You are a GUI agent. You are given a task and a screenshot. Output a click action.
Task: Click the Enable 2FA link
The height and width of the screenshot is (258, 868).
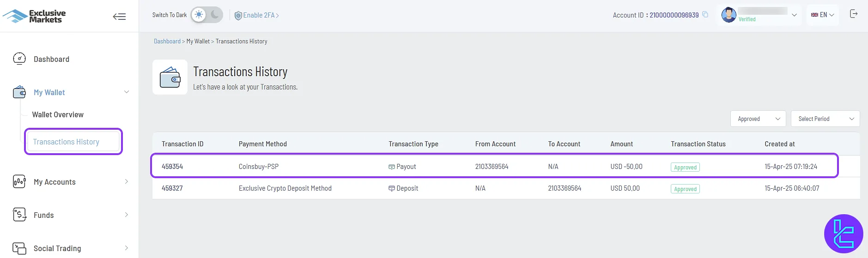[261, 15]
